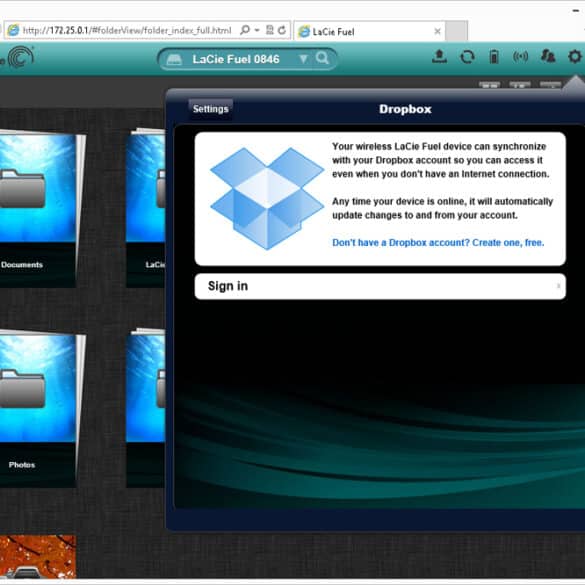Viewport: 585px width, 585px height.
Task: Click the Dropbox panel title
Action: 405,109
